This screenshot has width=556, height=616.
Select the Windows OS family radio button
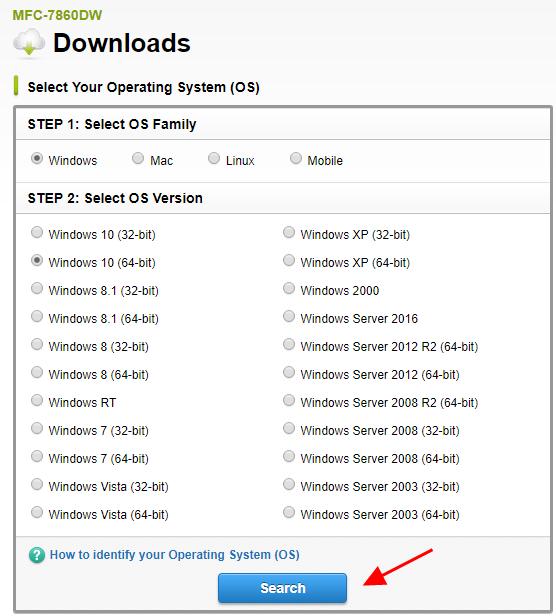(x=37, y=158)
